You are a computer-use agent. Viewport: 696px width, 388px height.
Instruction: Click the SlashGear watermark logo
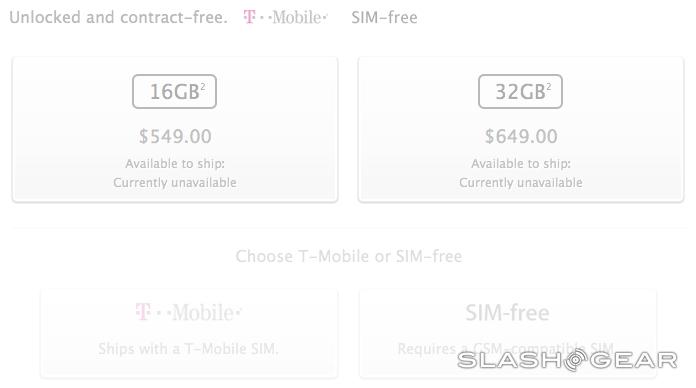click(x=567, y=360)
